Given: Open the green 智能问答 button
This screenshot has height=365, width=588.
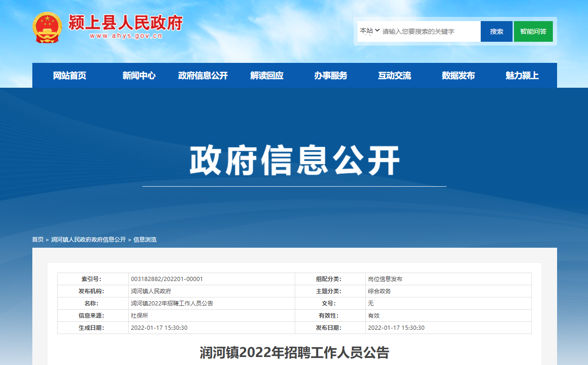Looking at the screenshot, I should pyautogui.click(x=533, y=31).
